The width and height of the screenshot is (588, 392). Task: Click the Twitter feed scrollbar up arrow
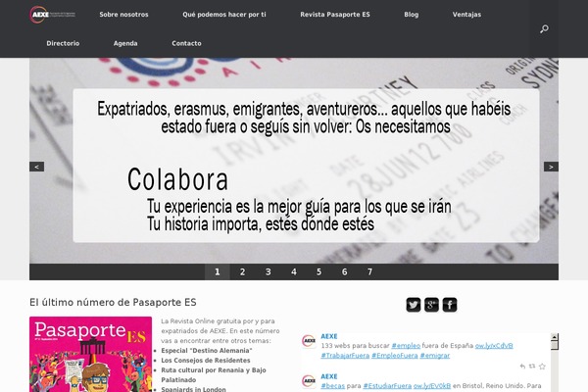click(555, 337)
